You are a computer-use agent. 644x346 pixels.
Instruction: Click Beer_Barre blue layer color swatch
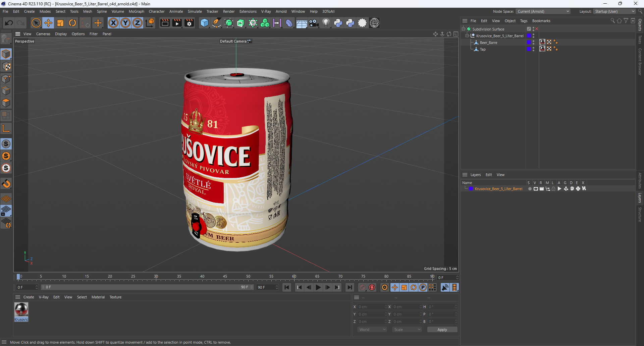[529, 42]
